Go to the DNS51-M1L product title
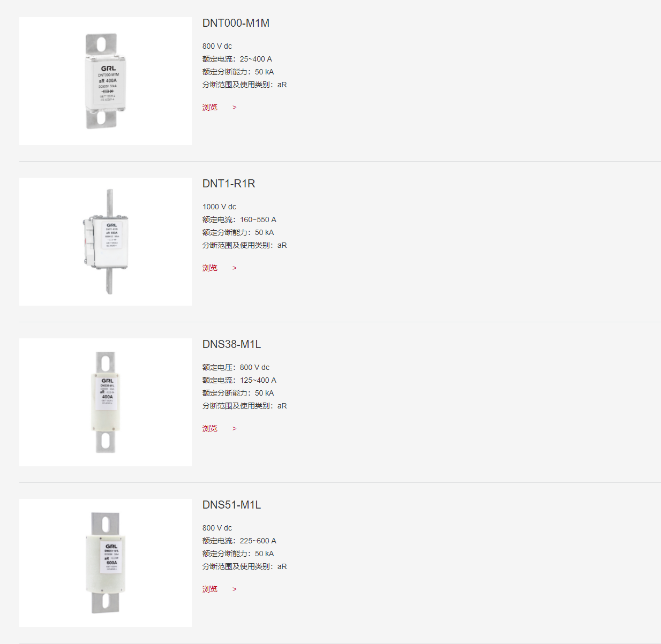This screenshot has width=661, height=644. click(231, 505)
